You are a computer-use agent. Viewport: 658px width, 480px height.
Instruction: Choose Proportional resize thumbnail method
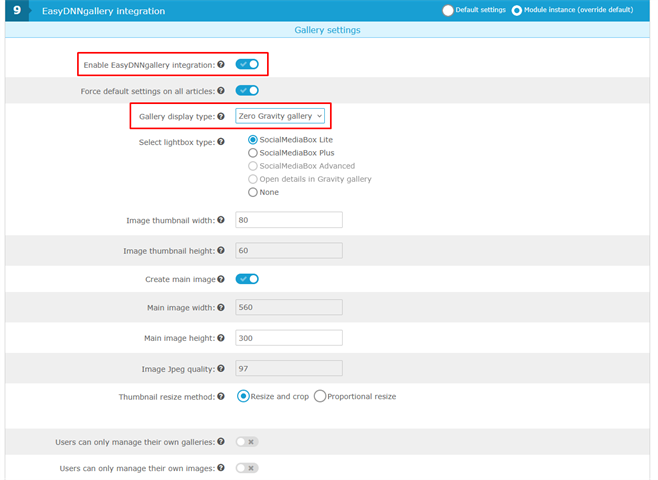320,396
